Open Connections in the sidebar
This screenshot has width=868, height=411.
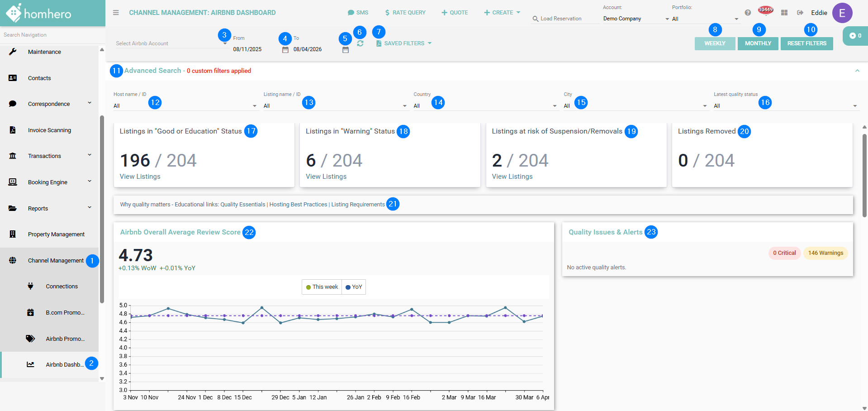pyautogui.click(x=62, y=287)
